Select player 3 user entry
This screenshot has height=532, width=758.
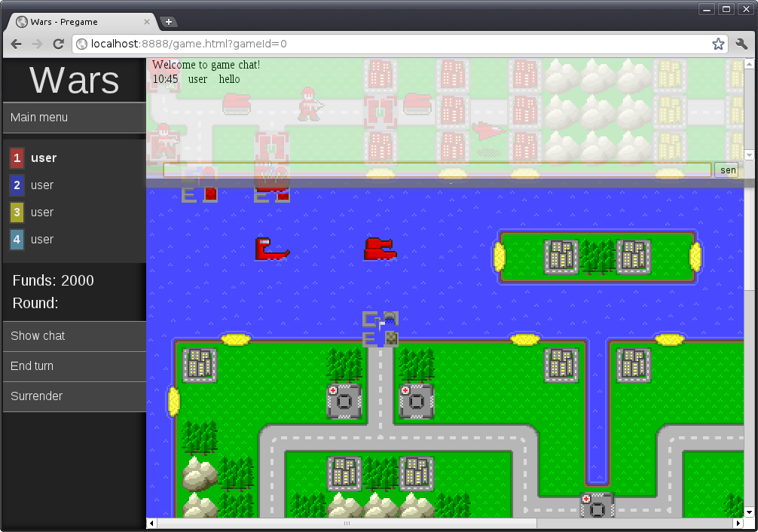click(42, 212)
